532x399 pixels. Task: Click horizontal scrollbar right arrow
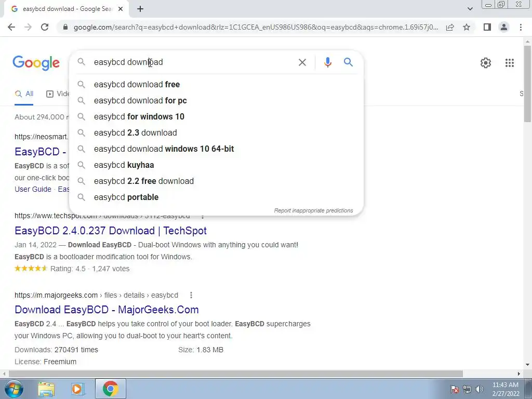click(x=518, y=374)
